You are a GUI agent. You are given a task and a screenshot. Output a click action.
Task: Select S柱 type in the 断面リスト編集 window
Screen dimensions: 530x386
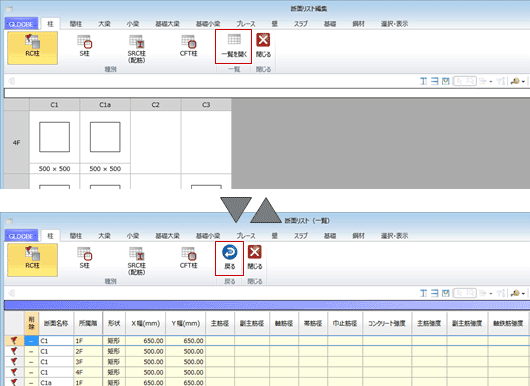(85, 46)
